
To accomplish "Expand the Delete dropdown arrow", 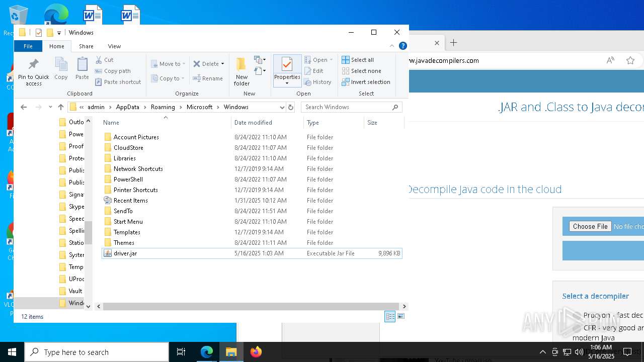I will click(222, 64).
